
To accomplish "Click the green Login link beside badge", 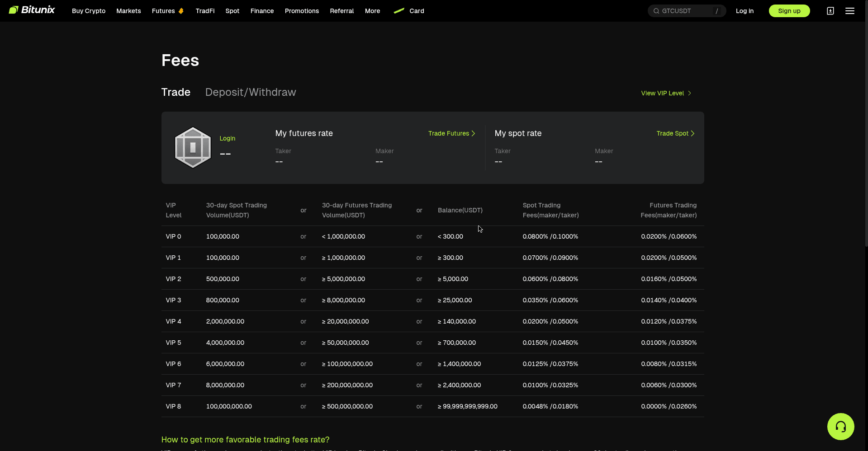I will (228, 138).
